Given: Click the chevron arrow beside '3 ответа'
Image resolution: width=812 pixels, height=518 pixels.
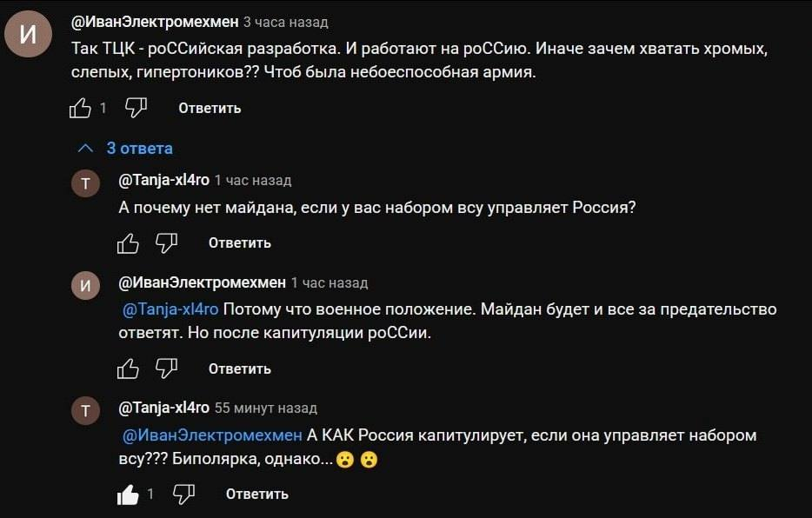Looking at the screenshot, I should tap(85, 148).
